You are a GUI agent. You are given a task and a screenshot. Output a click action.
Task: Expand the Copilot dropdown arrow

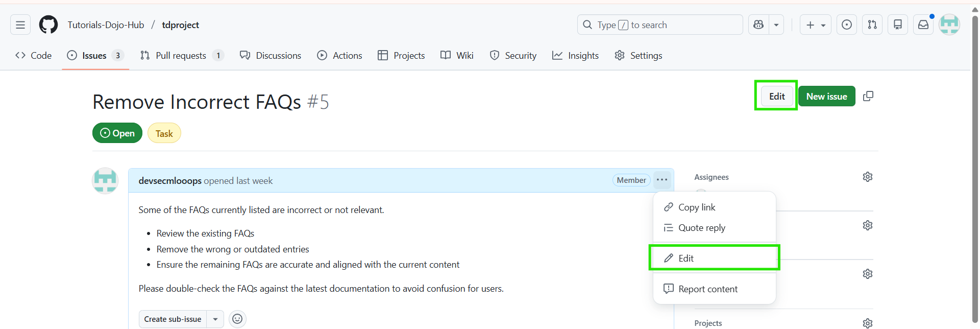pyautogui.click(x=776, y=25)
